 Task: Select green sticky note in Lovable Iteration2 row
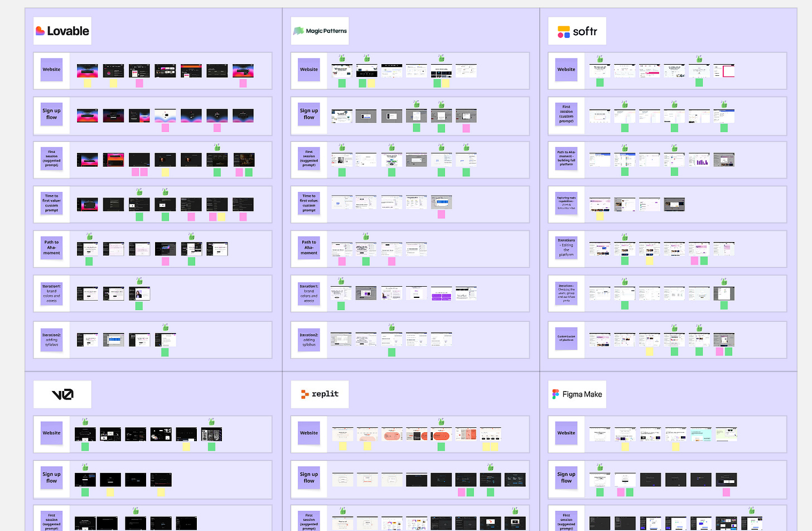point(165,352)
